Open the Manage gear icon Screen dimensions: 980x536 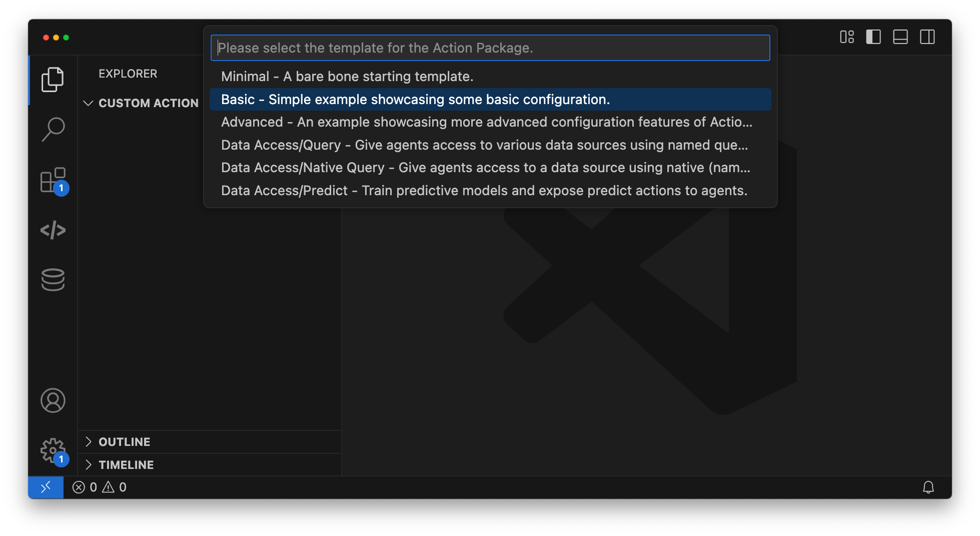coord(53,450)
